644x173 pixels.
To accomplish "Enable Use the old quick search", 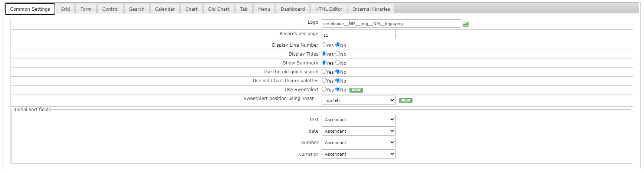I will [x=324, y=71].
